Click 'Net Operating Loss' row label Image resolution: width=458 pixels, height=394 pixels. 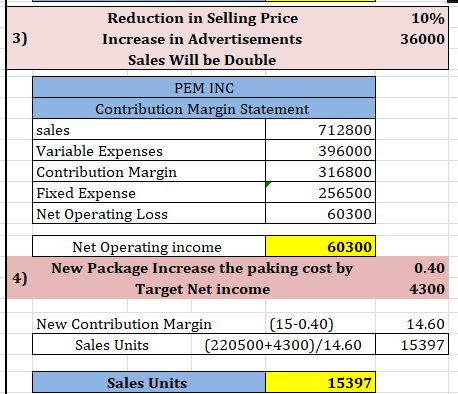pyautogui.click(x=102, y=214)
